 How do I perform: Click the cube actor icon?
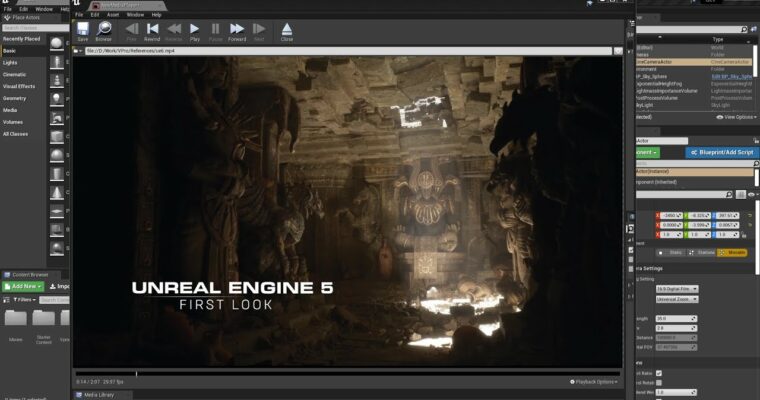click(x=57, y=137)
